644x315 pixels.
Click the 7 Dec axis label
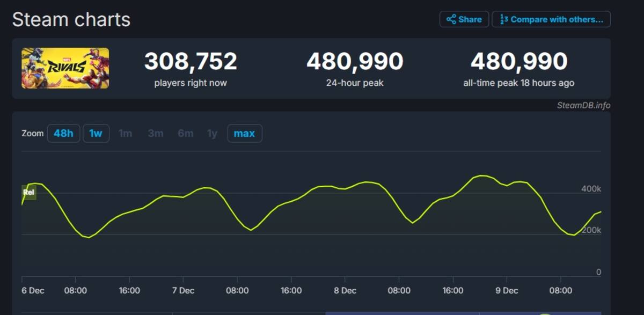click(183, 291)
